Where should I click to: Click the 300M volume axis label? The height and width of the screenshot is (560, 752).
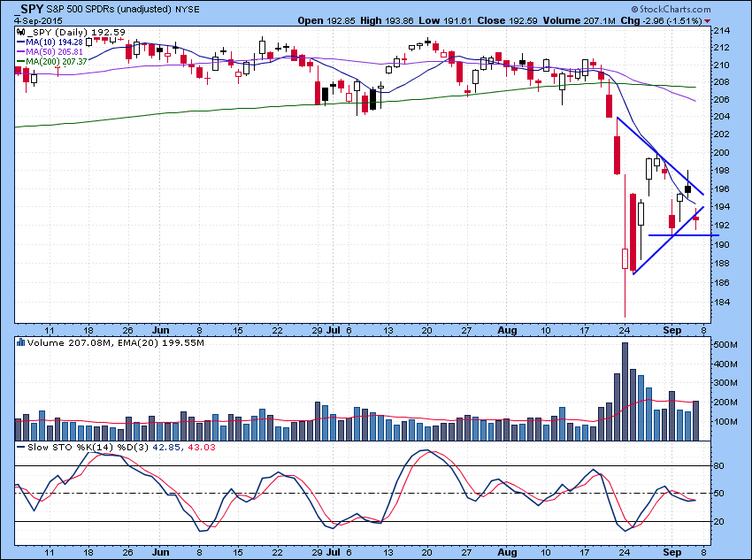point(725,382)
